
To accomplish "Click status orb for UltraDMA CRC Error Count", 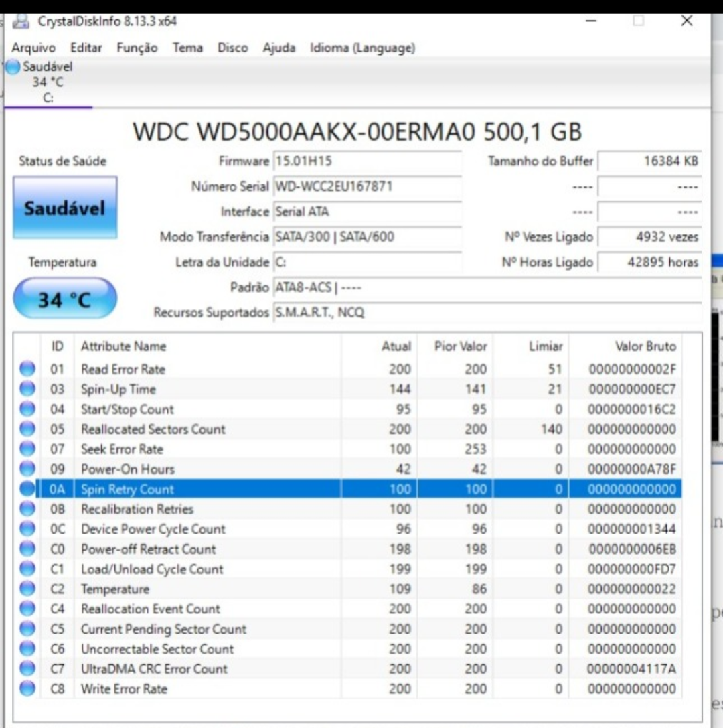I will point(27,668).
